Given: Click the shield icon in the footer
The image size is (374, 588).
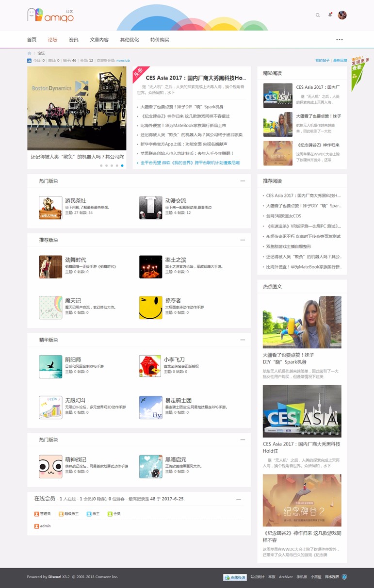Looking at the screenshot, I should click(x=344, y=577).
